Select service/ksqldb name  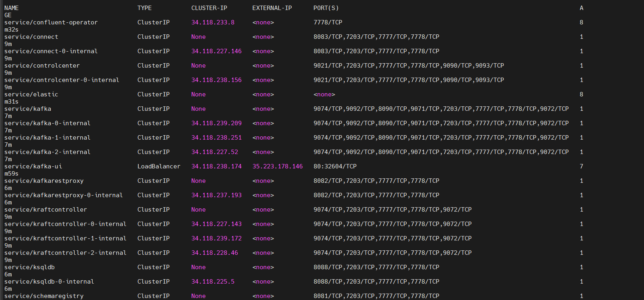coord(30,267)
